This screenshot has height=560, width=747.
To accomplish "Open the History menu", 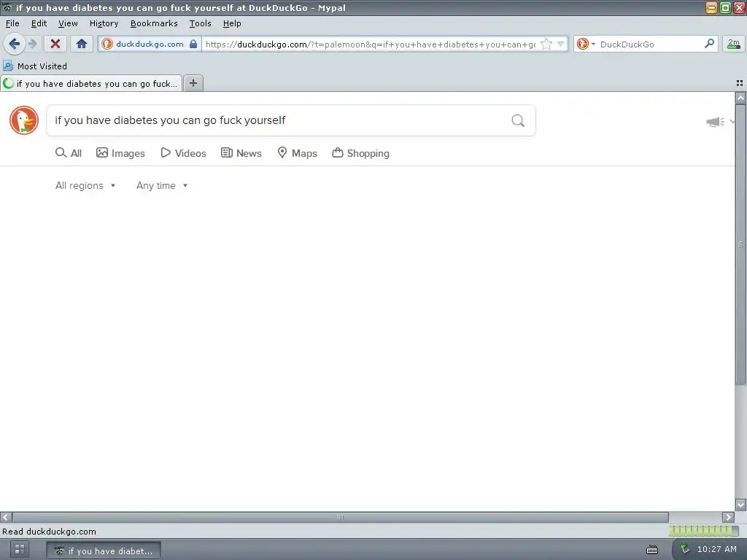I will [104, 23].
